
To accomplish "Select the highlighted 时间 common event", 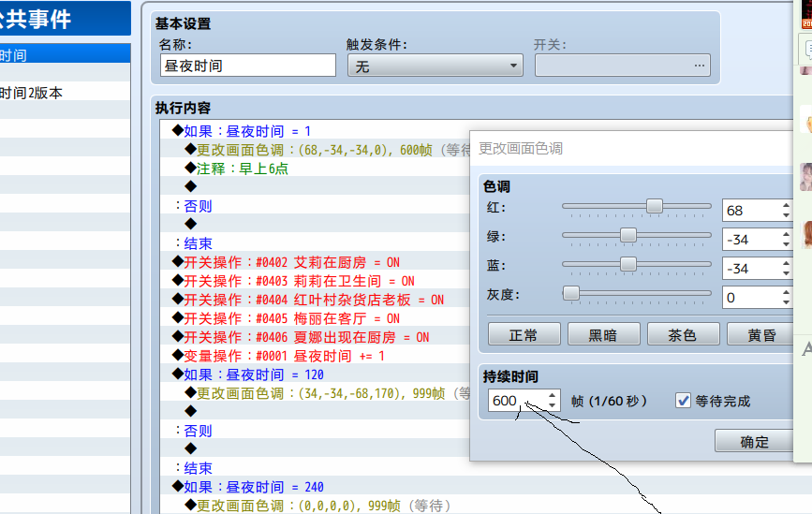I will [65, 54].
